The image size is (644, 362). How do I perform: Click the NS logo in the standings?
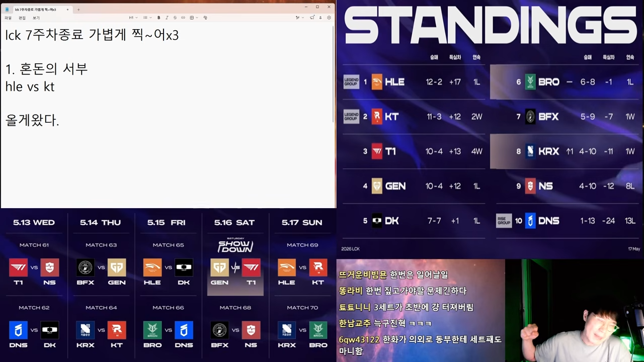pos(530,186)
